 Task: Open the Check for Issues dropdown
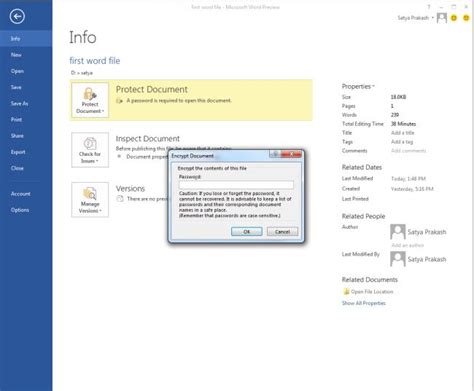click(x=90, y=150)
